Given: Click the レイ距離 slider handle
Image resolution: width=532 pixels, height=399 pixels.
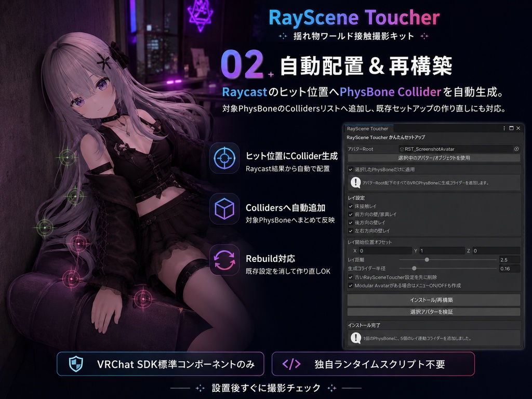Looking at the screenshot, I should tap(427, 260).
